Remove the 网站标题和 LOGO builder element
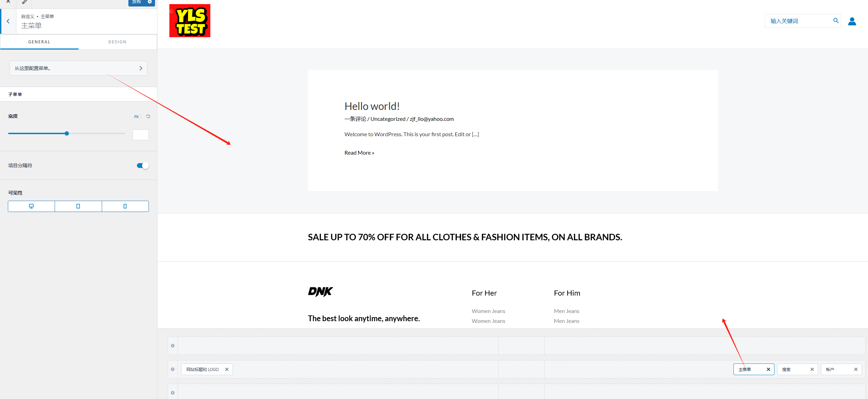The image size is (868, 399). (x=227, y=369)
